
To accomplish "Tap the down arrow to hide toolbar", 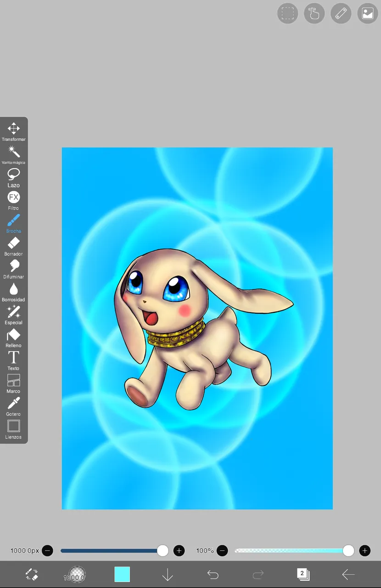I will coord(168,574).
